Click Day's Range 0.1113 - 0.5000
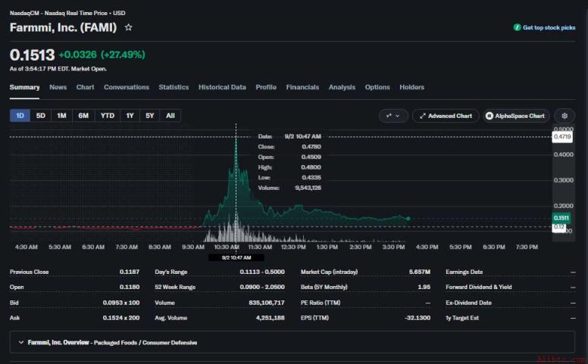The image size is (588, 364). [262, 272]
